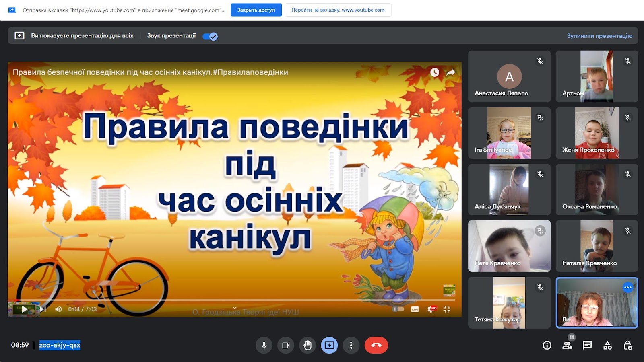This screenshot has height=362, width=644.
Task: Open meeting details info icon
Action: pos(547,345)
